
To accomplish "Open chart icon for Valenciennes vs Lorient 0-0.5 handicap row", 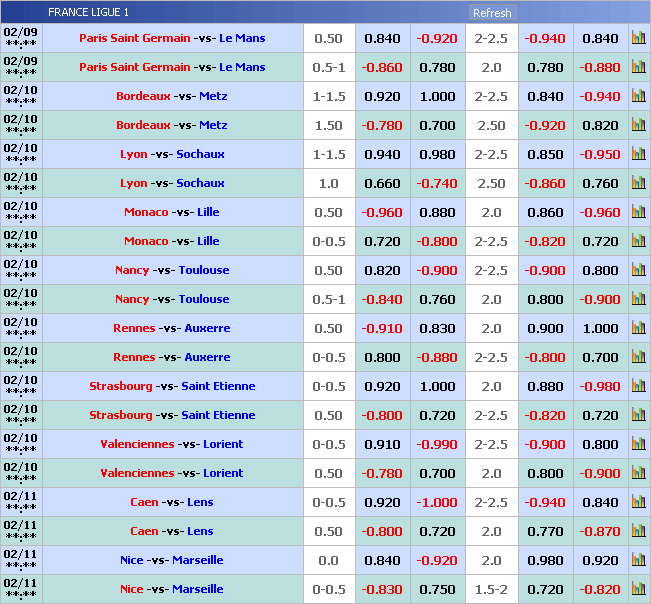I will 638,444.
